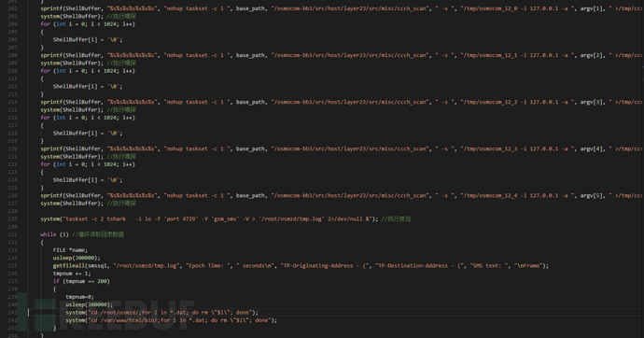The width and height of the screenshot is (644, 338).
Task: Click the argv[1] argument in sprintf call
Action: coord(592,8)
